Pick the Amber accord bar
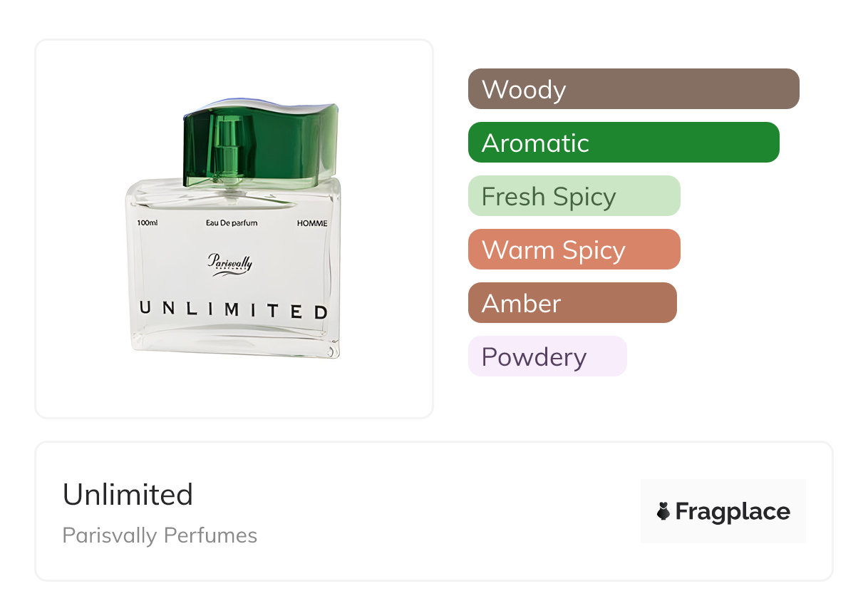The image size is (868, 616). (572, 303)
